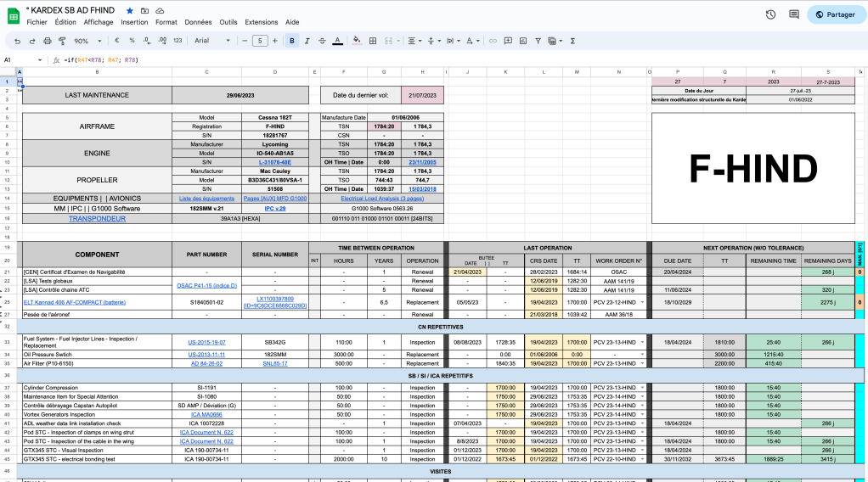This screenshot has height=482, width=868.
Task: Open version history clock icon
Action: point(770,14)
